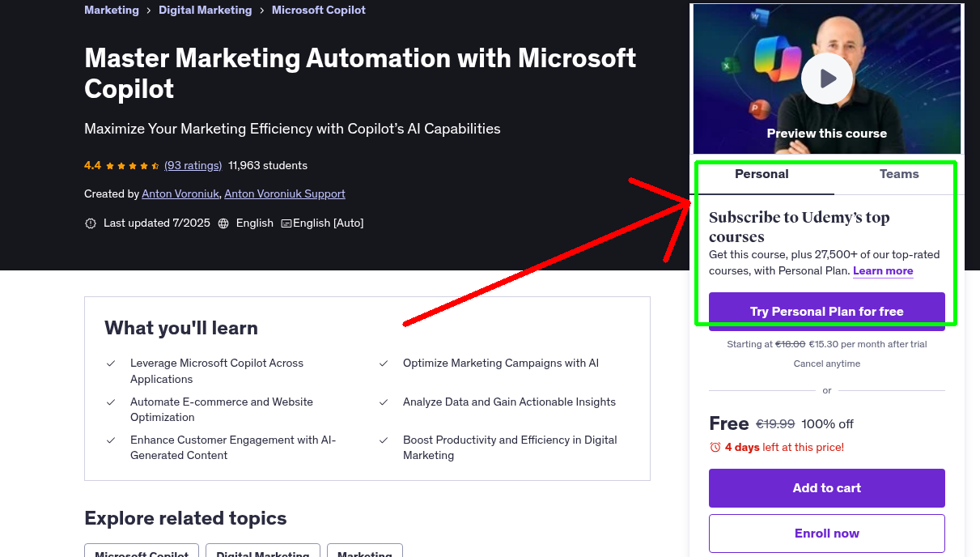Screen dimensions: 980x557
Task: Play the course preview video
Action: coord(827,79)
